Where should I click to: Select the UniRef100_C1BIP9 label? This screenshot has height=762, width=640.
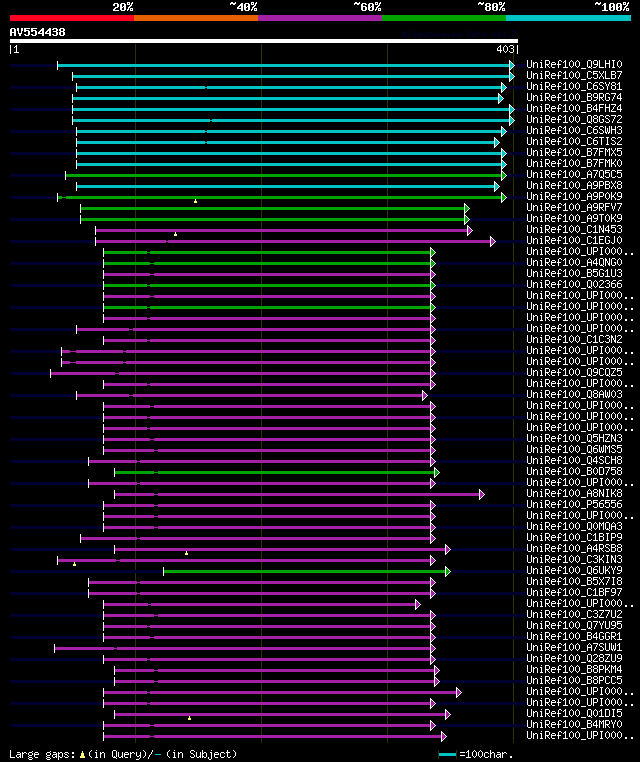(x=574, y=537)
